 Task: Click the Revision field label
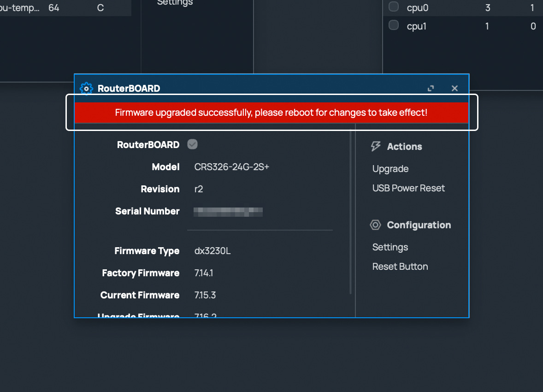pos(160,189)
